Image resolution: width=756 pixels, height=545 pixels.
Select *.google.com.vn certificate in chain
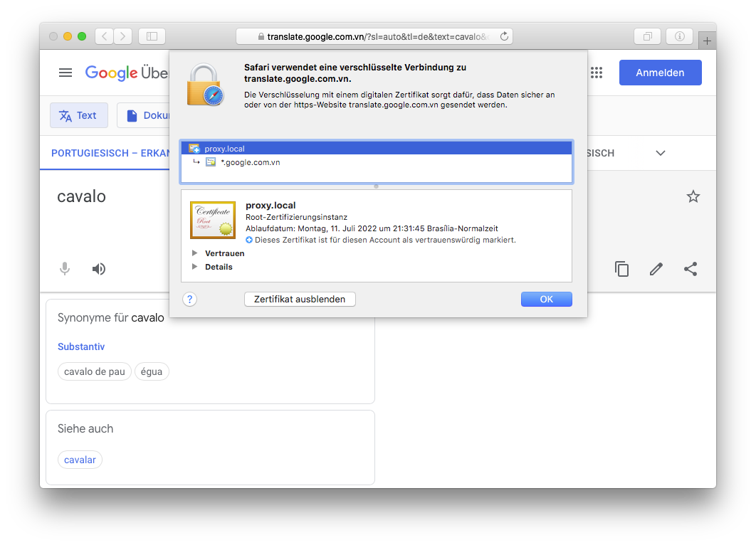250,162
